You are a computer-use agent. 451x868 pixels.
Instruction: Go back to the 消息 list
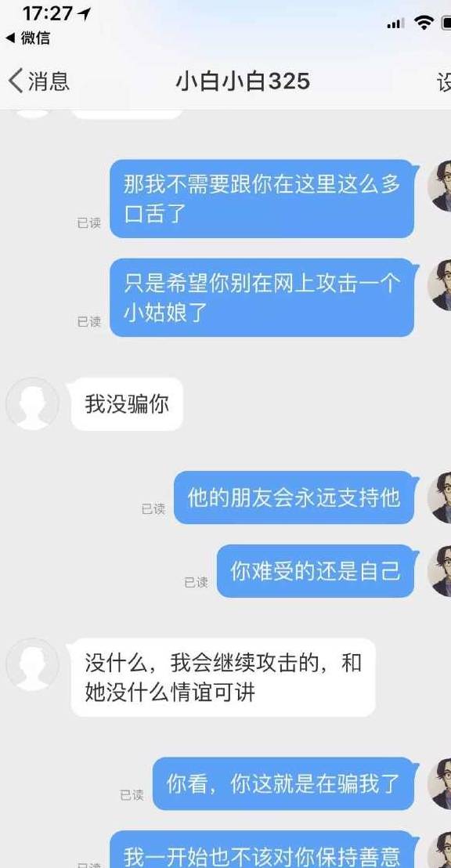click(x=38, y=81)
